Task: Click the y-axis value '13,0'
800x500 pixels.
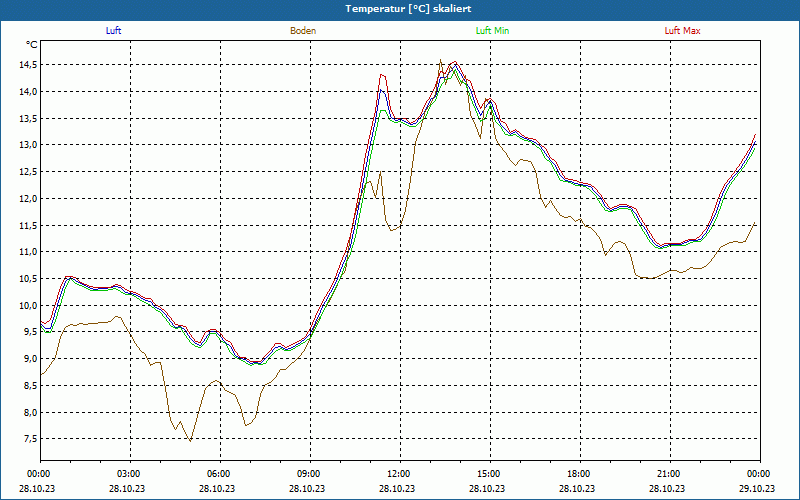Action: pos(29,145)
